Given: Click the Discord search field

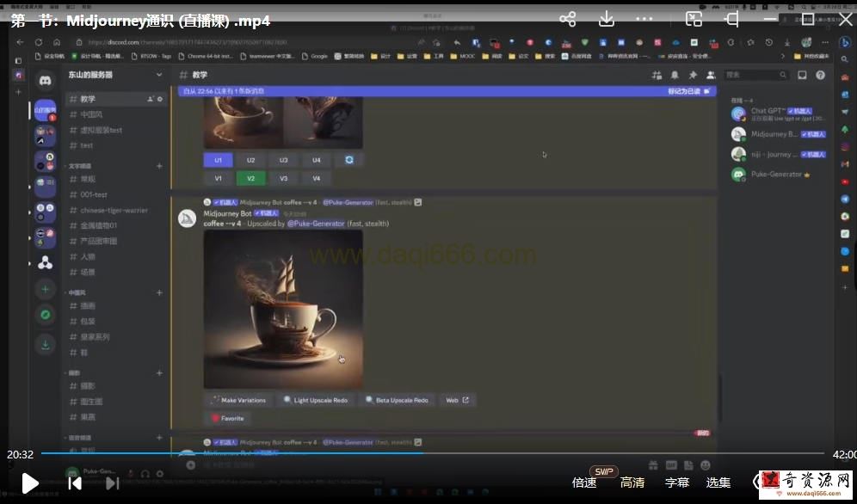Looking at the screenshot, I should [x=756, y=75].
